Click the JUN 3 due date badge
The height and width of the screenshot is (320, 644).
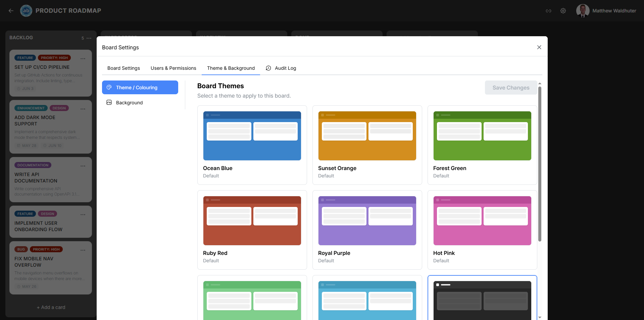pos(26,89)
